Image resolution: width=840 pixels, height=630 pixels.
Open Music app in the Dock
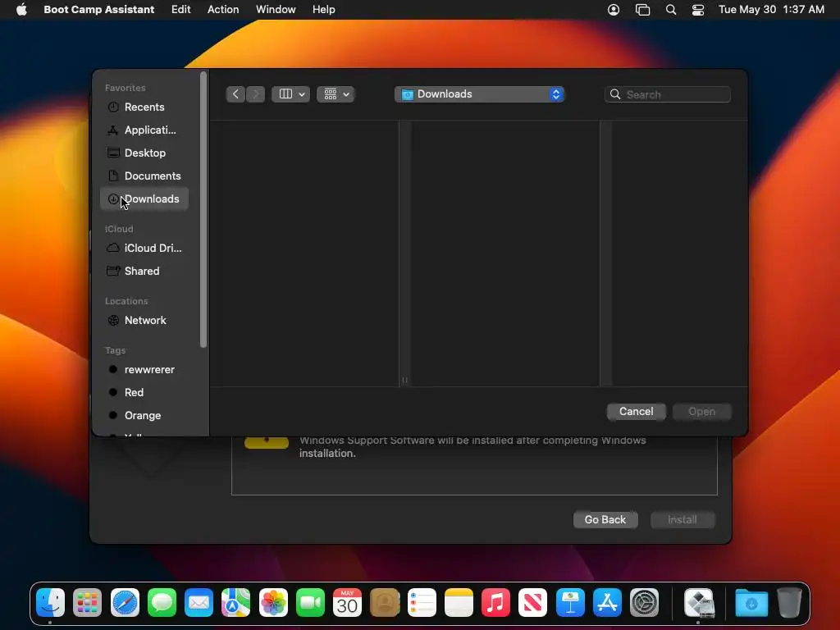[495, 603]
